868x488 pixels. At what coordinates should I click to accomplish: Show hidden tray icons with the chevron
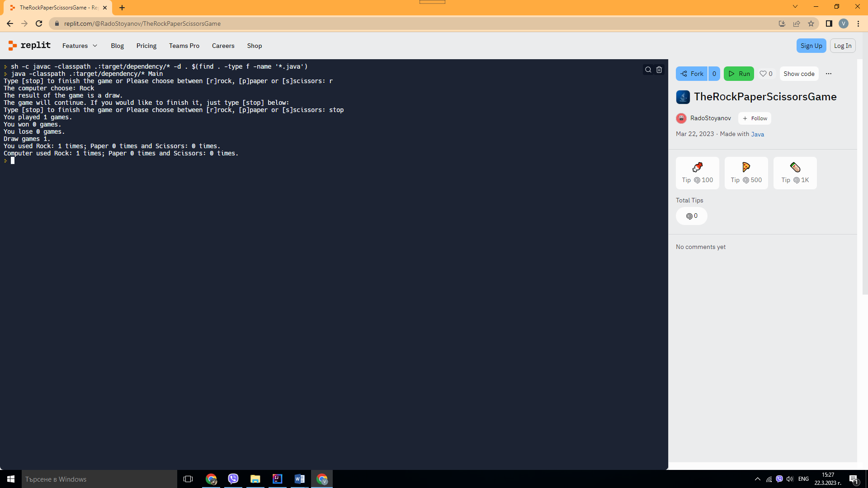[x=757, y=479]
